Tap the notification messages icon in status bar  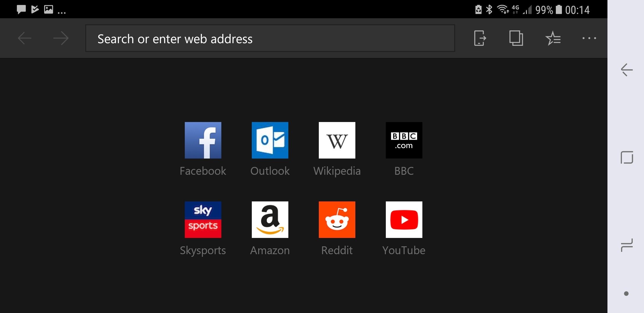[21, 10]
